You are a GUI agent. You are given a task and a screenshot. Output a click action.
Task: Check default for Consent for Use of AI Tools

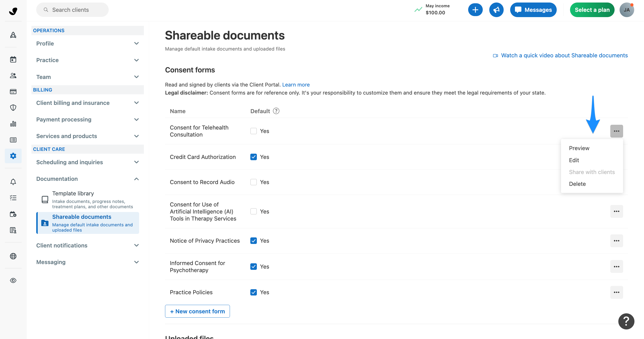pos(254,211)
